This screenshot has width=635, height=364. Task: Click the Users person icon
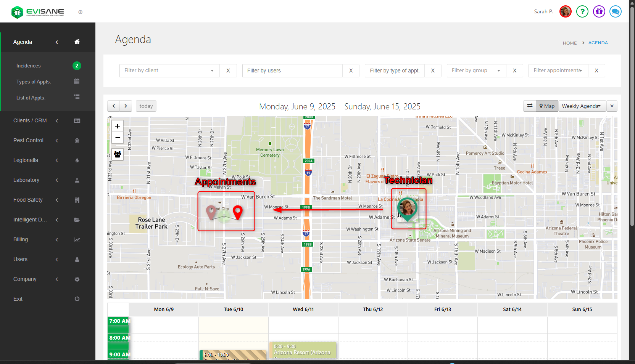(77, 260)
